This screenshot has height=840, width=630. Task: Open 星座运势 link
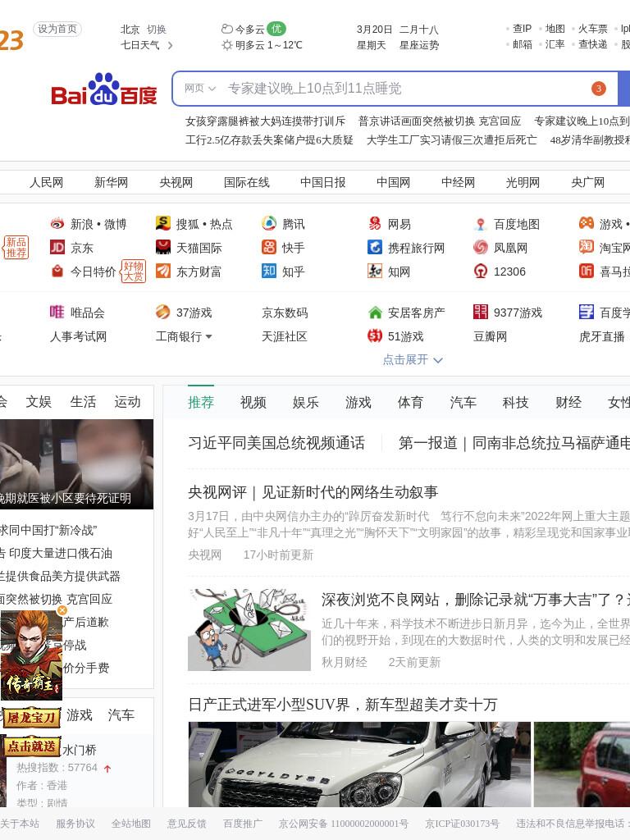(x=419, y=45)
